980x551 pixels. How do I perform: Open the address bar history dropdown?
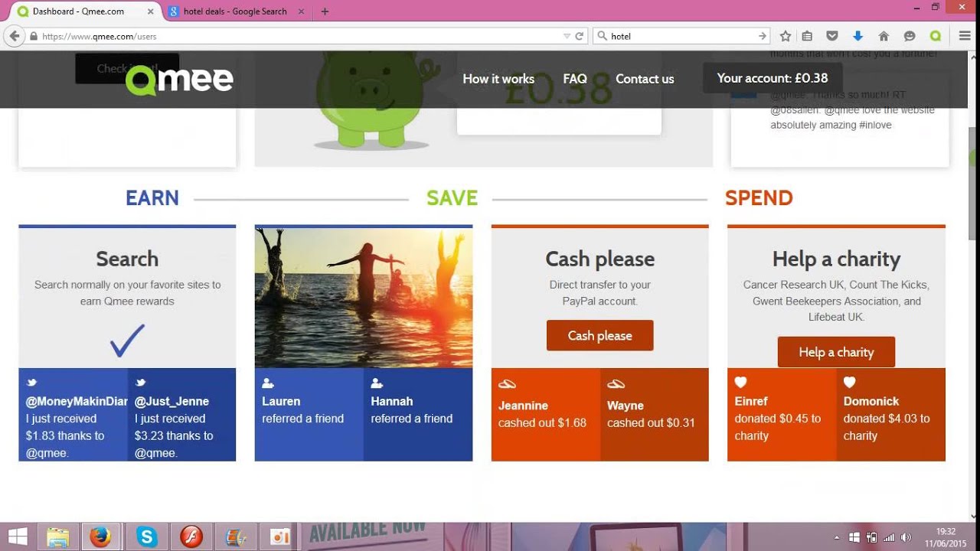point(567,36)
